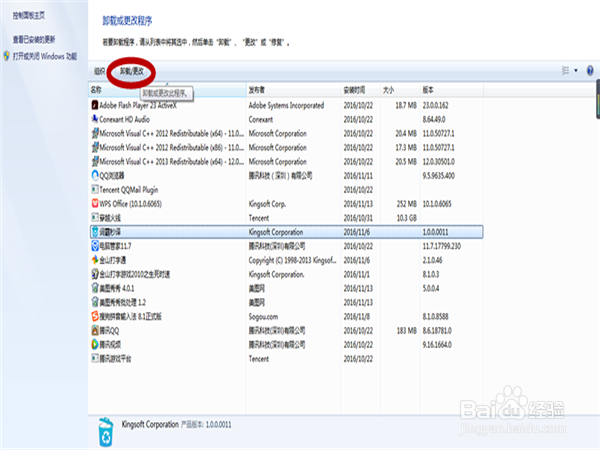Click icon of last Tencent row

pyautogui.click(x=95, y=359)
